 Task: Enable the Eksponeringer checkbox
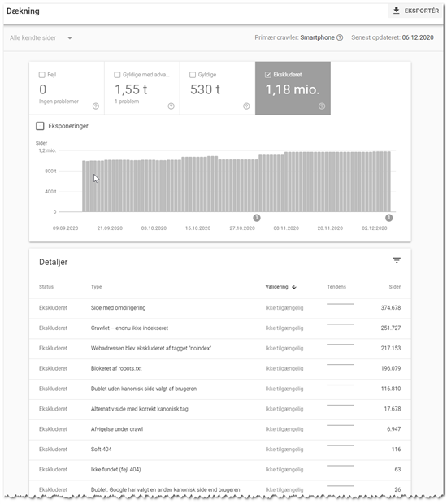[40, 126]
